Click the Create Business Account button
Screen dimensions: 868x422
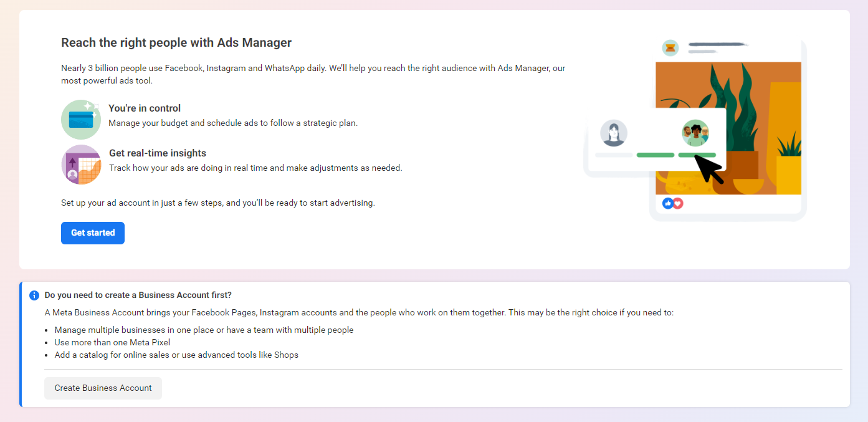click(103, 388)
